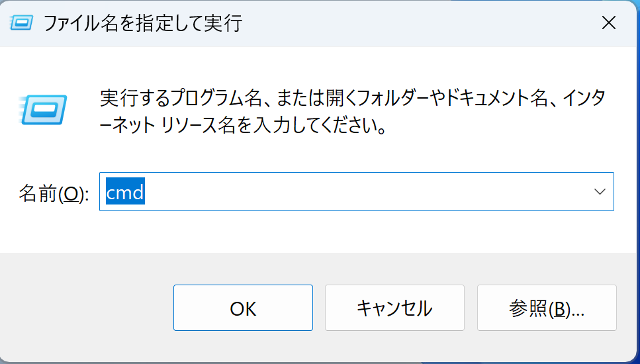The image size is (640, 364).
Task: Click the highlighted cmd text
Action: point(125,192)
